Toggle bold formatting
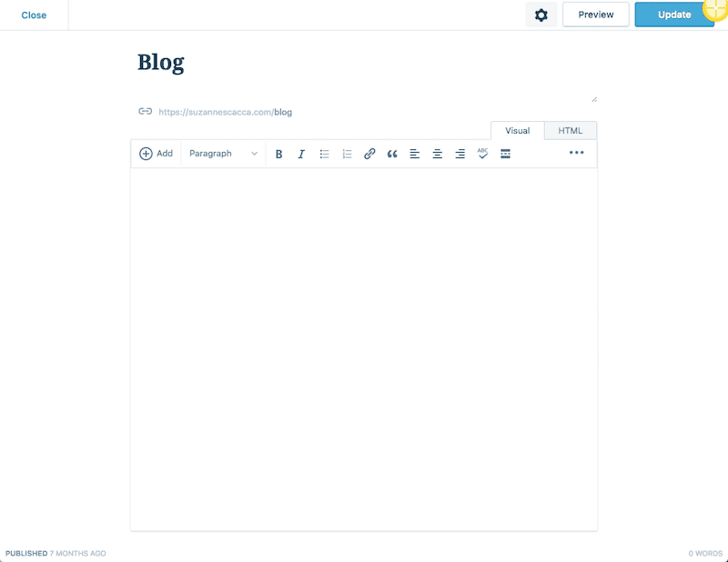 (x=278, y=154)
